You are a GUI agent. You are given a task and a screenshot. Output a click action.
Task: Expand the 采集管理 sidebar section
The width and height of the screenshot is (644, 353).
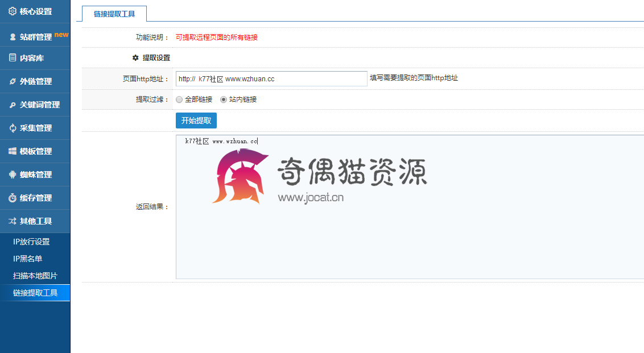pos(35,128)
